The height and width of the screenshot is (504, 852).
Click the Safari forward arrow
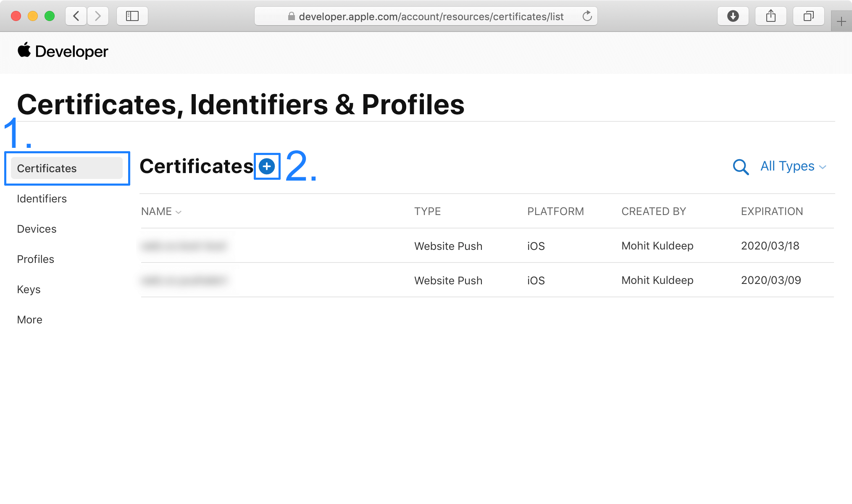98,16
